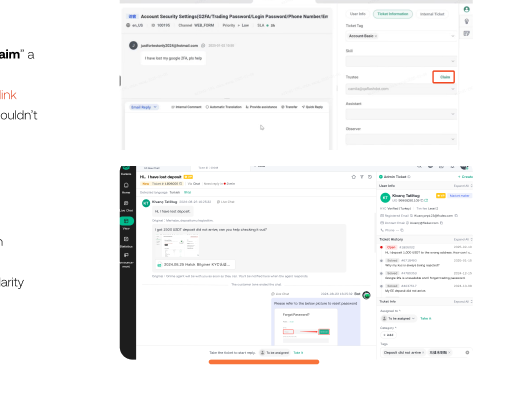Click the sender avatar in the upper ticket

pos(133,45)
